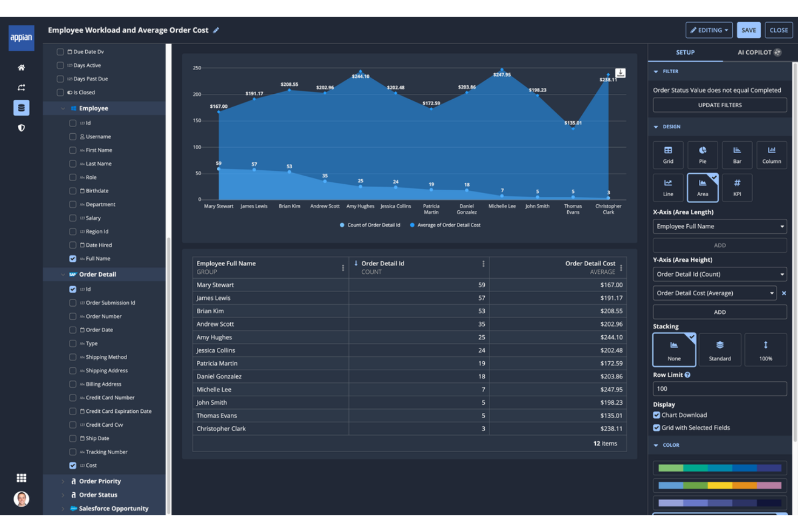
Task: Open the security shield sidebar icon
Action: click(21, 128)
